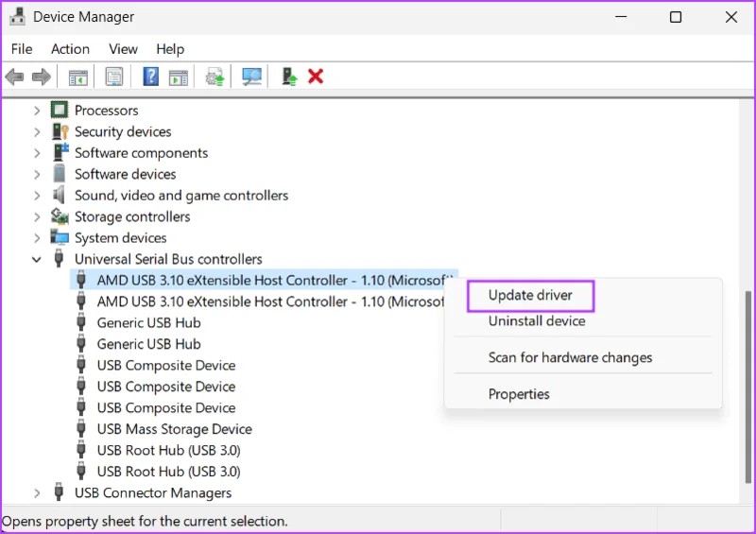Open the Action menu
The image size is (756, 534).
(x=70, y=49)
